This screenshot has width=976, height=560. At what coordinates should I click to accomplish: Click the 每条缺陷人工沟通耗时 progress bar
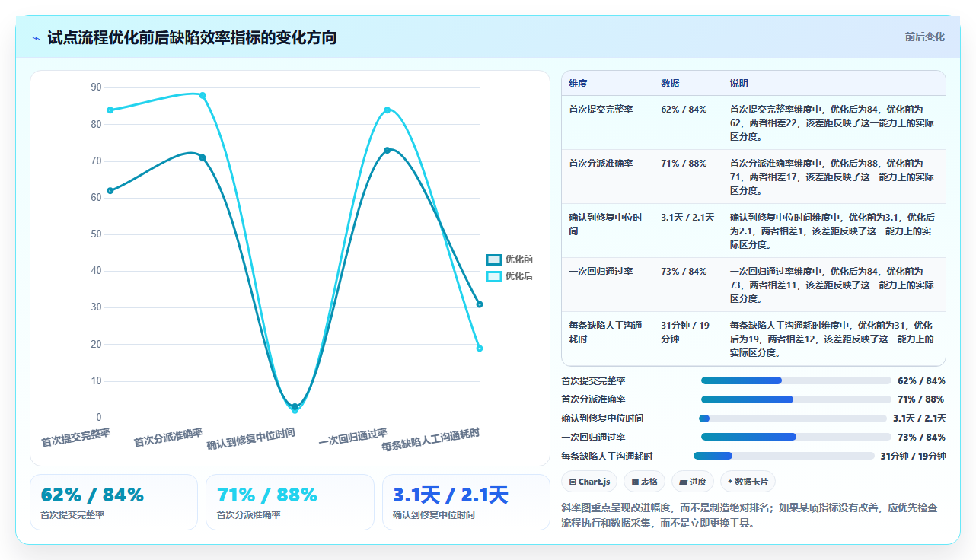pyautogui.click(x=784, y=456)
